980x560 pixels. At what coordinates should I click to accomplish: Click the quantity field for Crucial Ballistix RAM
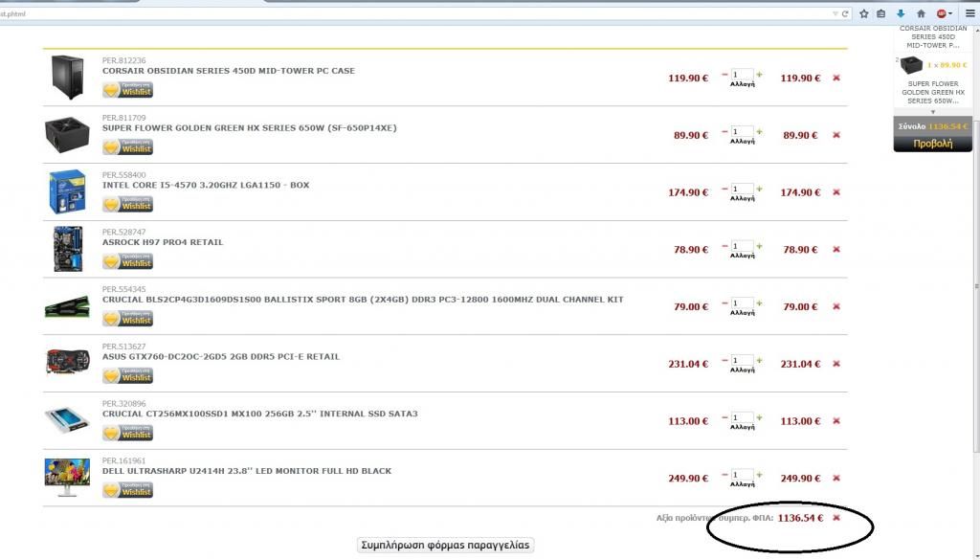point(741,303)
